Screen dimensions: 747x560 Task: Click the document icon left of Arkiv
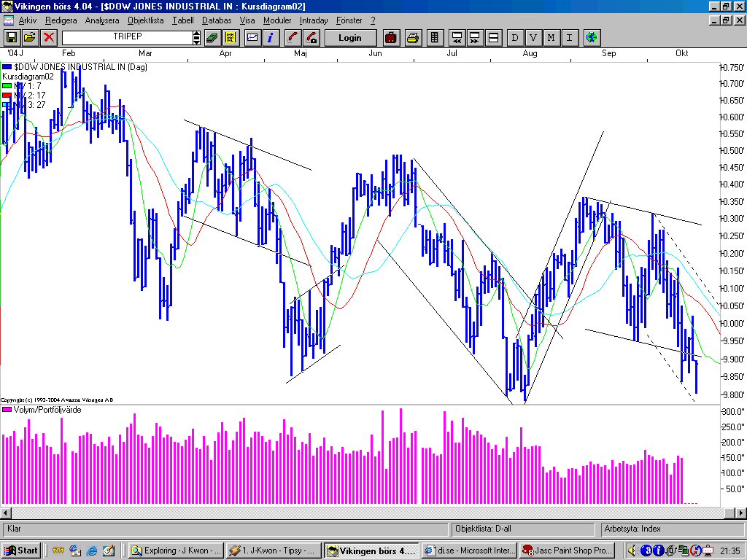click(9, 20)
